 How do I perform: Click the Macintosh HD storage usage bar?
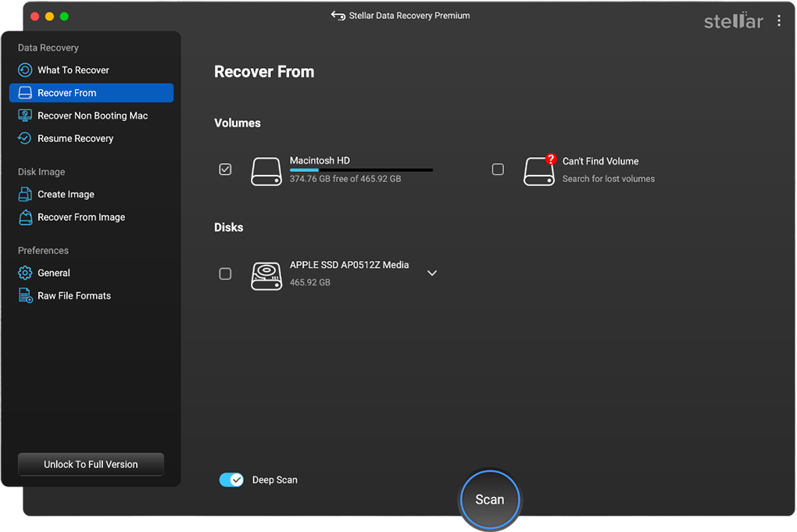[x=361, y=170]
